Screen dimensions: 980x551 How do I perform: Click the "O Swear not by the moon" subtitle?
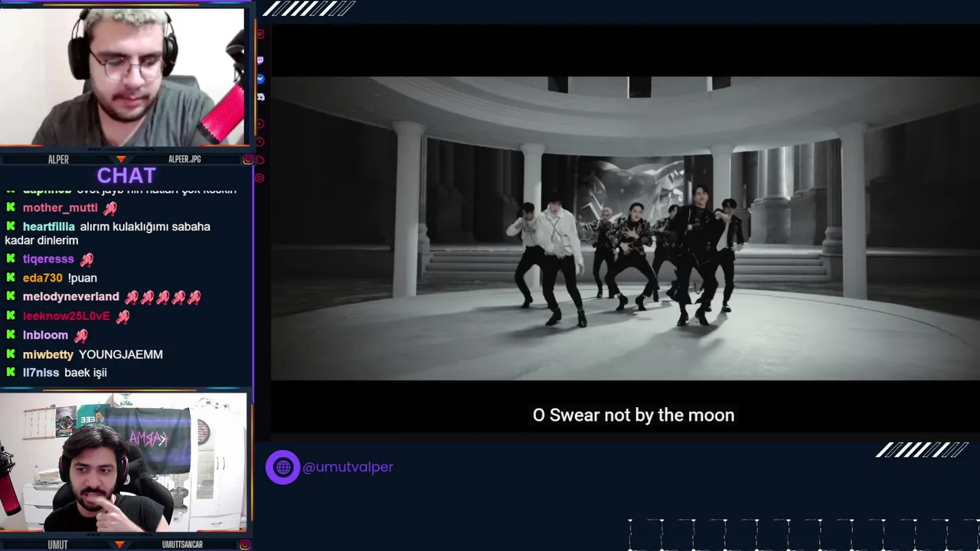coord(633,415)
